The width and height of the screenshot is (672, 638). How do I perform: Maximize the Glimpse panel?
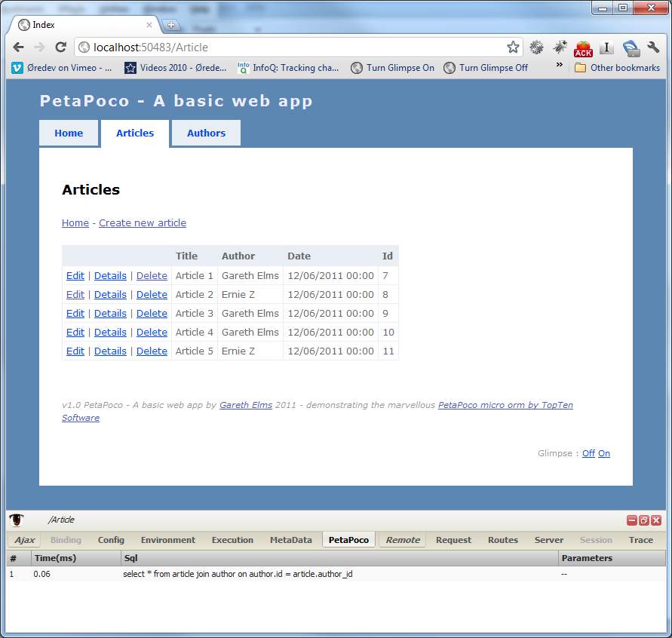643,520
